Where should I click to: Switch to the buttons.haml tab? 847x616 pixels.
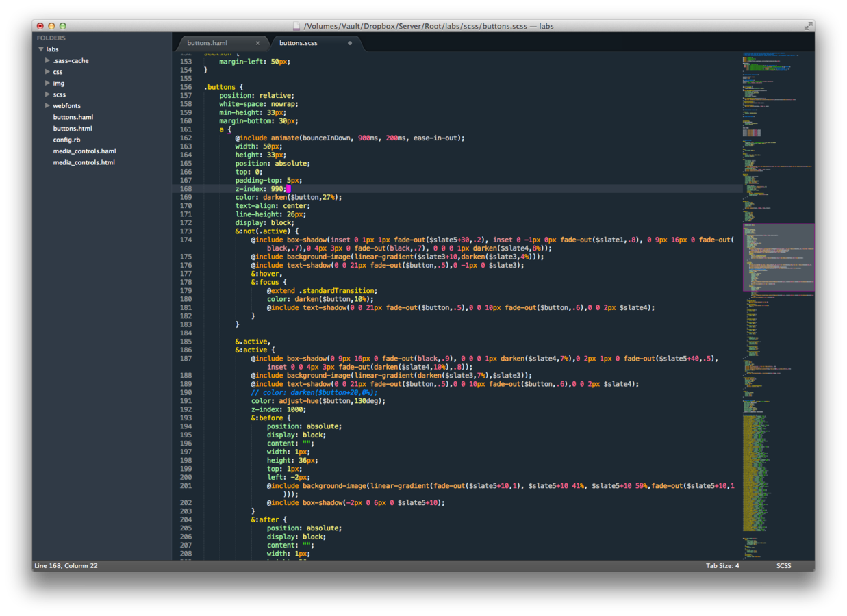pyautogui.click(x=207, y=43)
